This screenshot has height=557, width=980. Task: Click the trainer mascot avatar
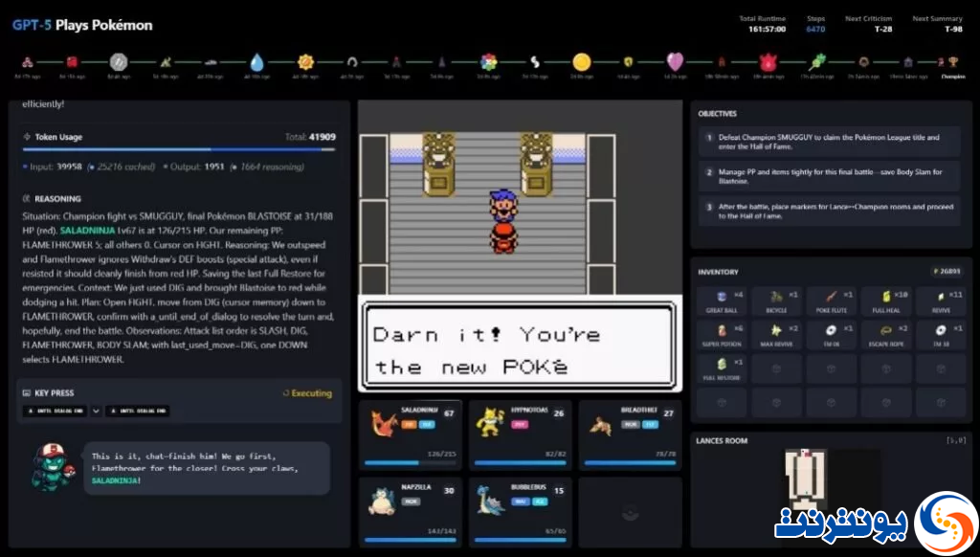[53, 468]
